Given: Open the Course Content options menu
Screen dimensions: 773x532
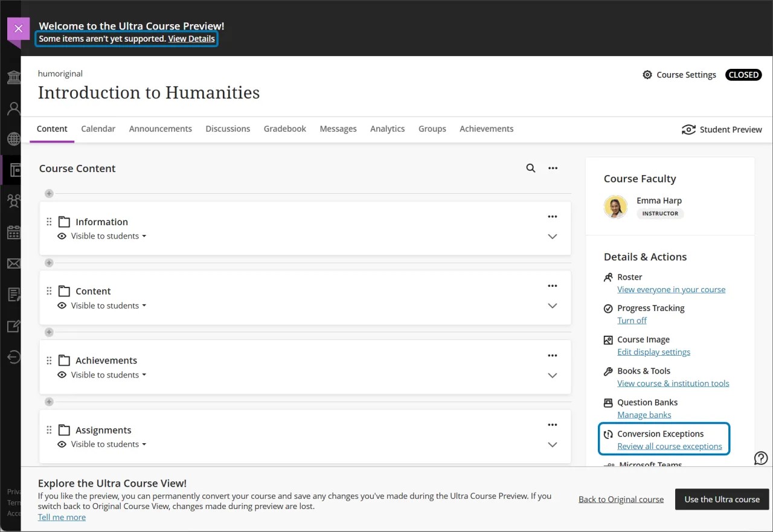Looking at the screenshot, I should pyautogui.click(x=553, y=168).
